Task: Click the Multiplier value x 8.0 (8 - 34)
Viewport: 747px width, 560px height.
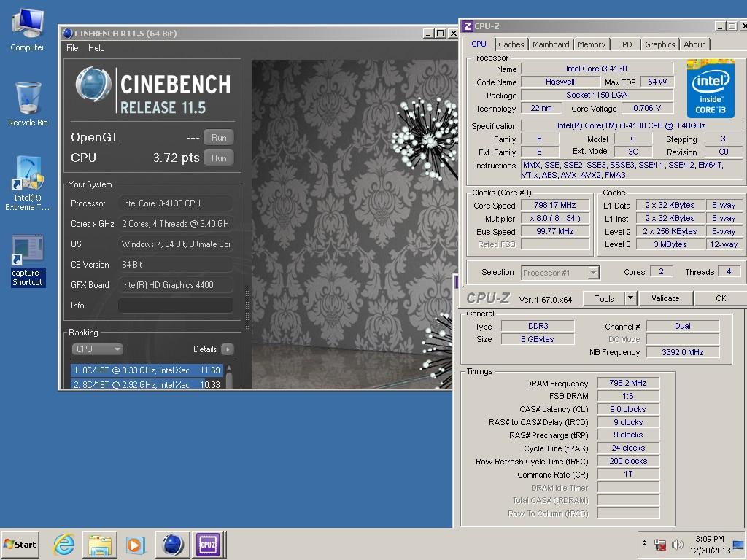Action: pyautogui.click(x=555, y=218)
